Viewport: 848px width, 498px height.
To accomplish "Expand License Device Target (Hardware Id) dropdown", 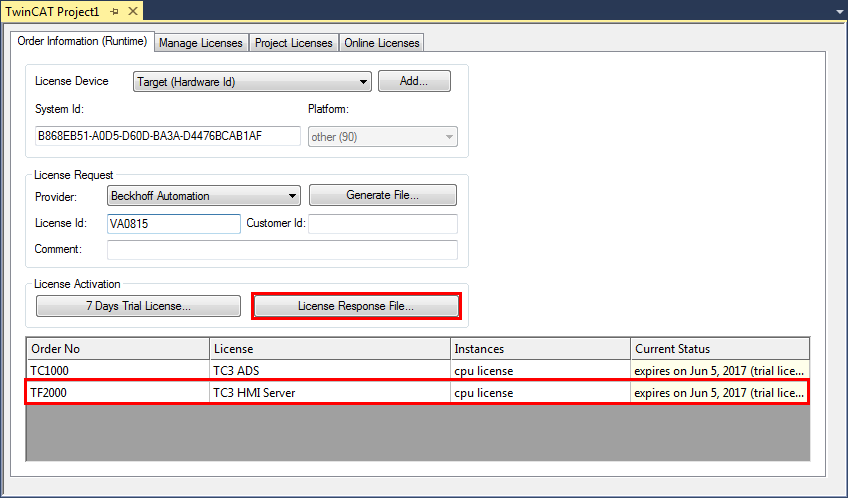I will (252, 82).
